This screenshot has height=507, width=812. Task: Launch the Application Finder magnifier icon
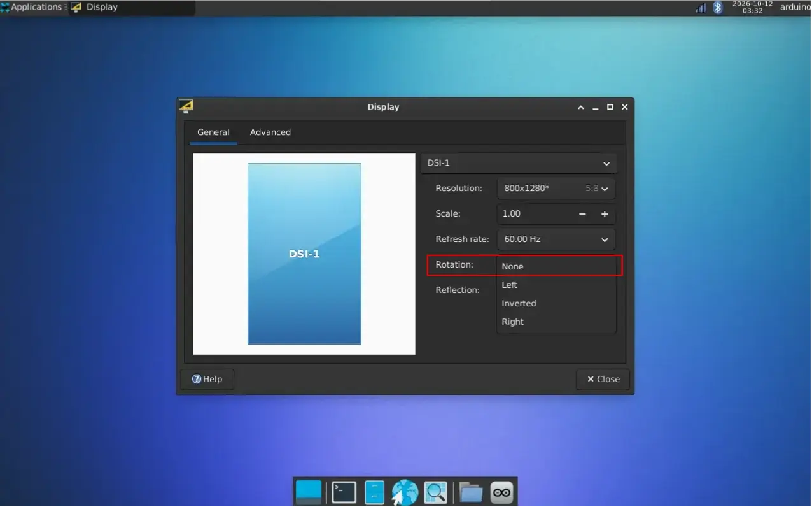436,492
